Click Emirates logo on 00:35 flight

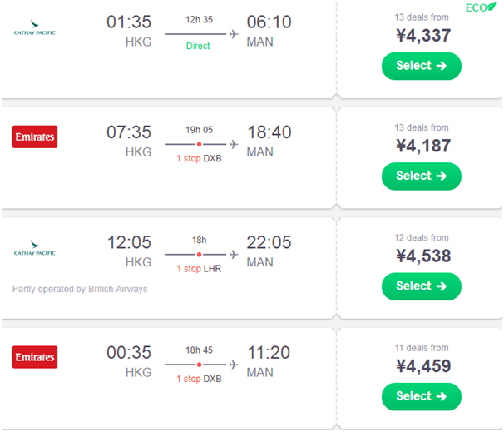[x=35, y=357]
